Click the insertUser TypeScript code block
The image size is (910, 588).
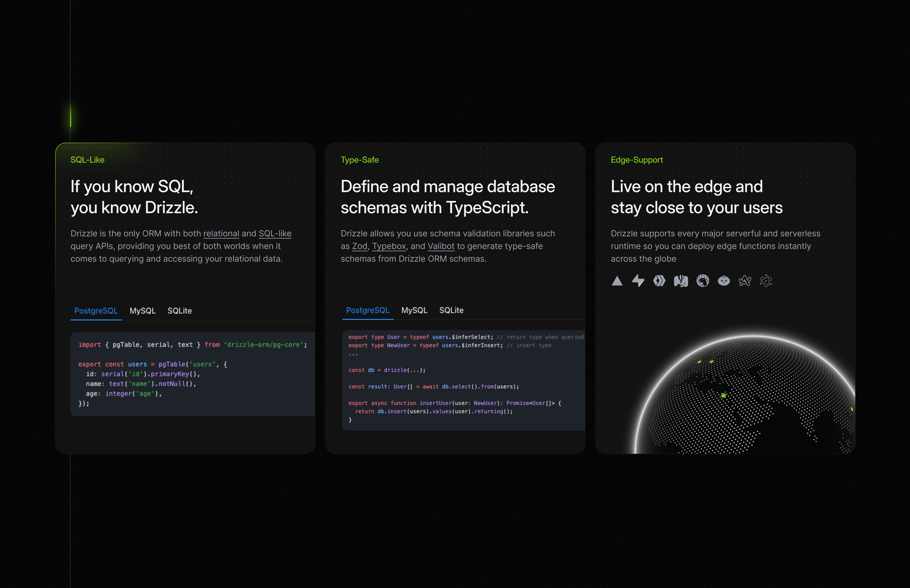pyautogui.click(x=464, y=380)
